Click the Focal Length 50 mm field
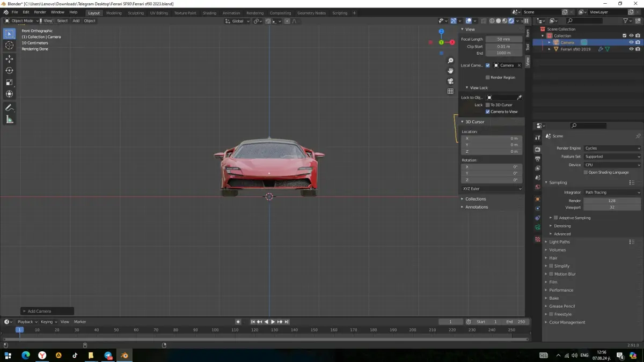This screenshot has height=362, width=644. tap(504, 39)
